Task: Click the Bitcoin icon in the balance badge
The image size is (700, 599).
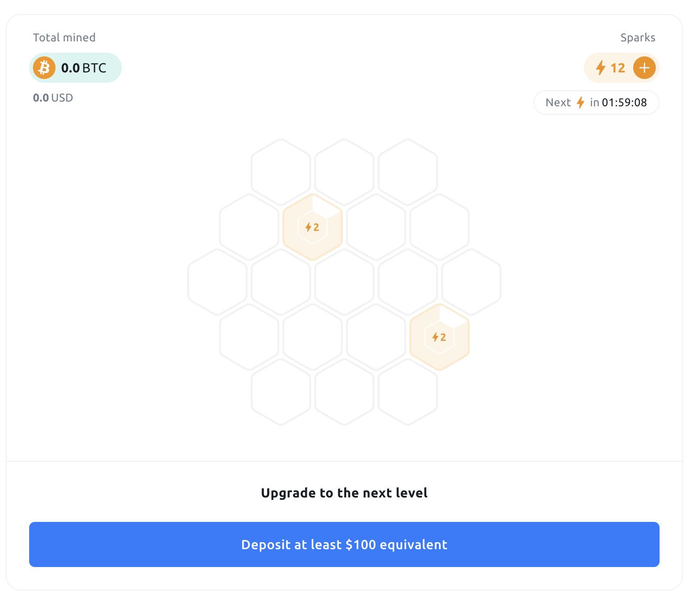Action: pos(45,68)
